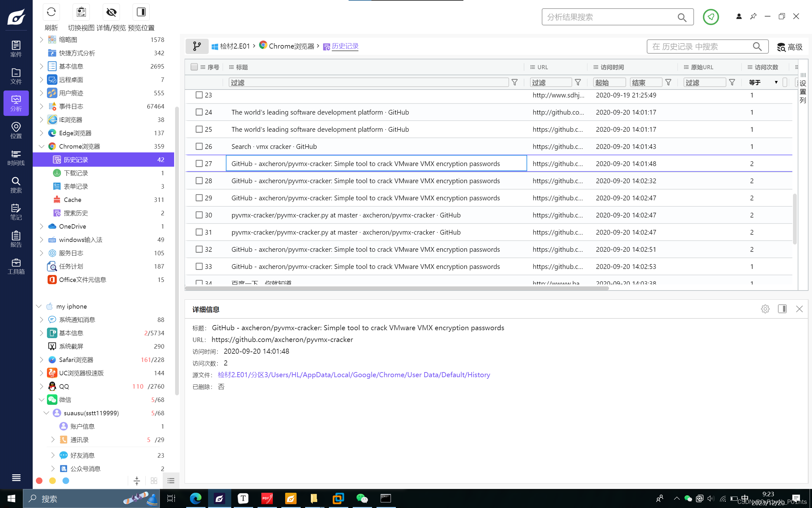Click the Advanced (高级) search button
Image resolution: width=812 pixels, height=508 pixels.
(x=789, y=47)
